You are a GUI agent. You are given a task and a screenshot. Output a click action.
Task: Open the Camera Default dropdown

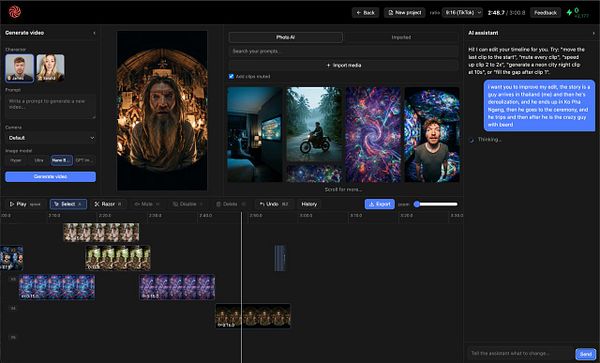50,138
